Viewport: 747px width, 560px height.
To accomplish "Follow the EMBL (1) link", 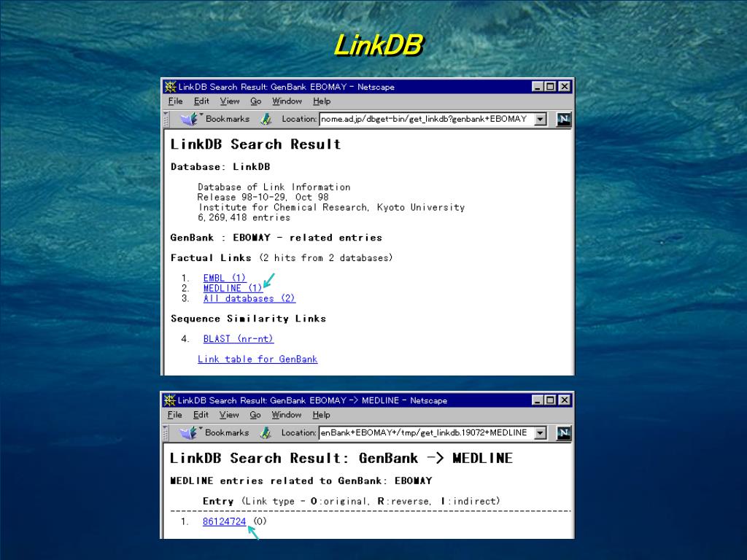I will pyautogui.click(x=225, y=278).
